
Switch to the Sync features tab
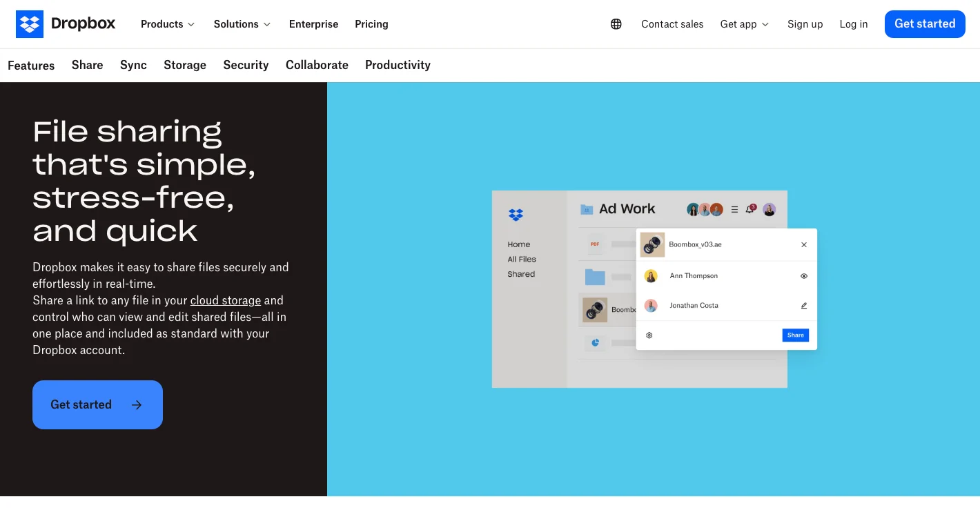tap(133, 65)
